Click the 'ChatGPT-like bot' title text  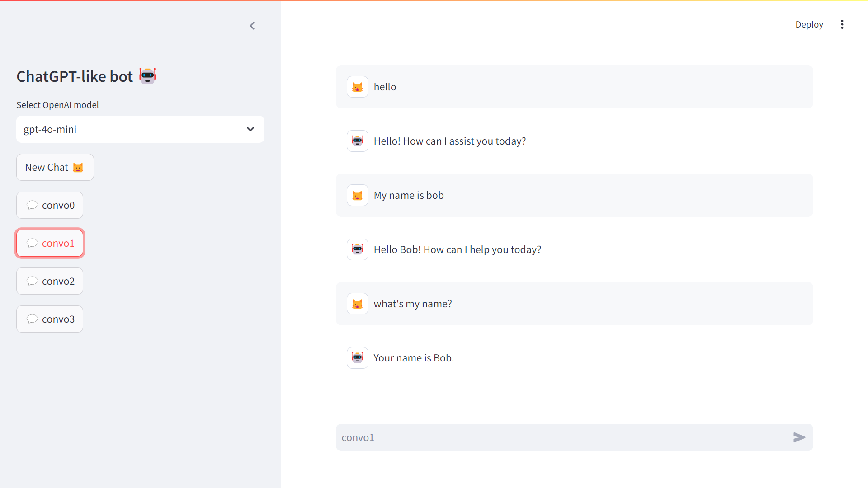[x=75, y=76]
